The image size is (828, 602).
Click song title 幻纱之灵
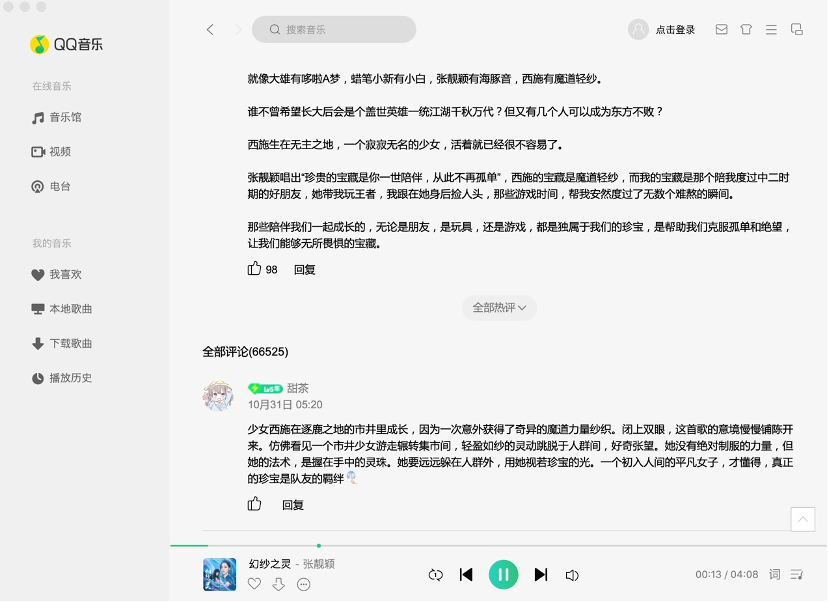[x=270, y=564]
